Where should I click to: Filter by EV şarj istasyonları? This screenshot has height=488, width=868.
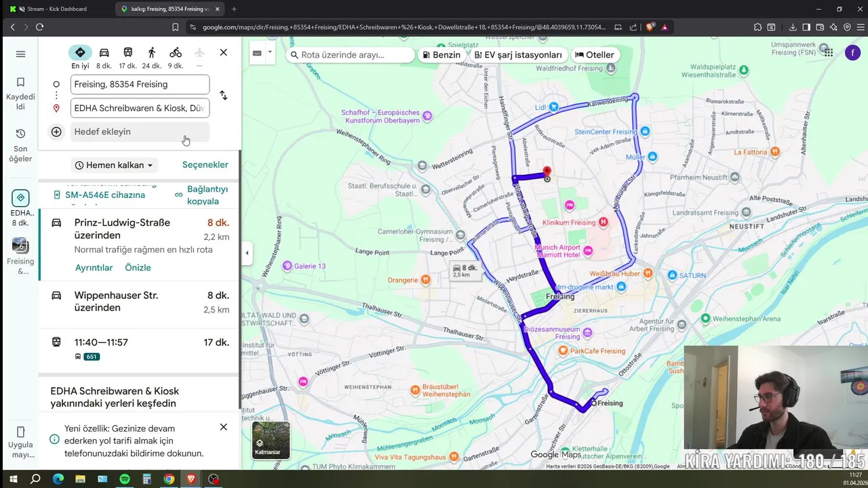[519, 55]
